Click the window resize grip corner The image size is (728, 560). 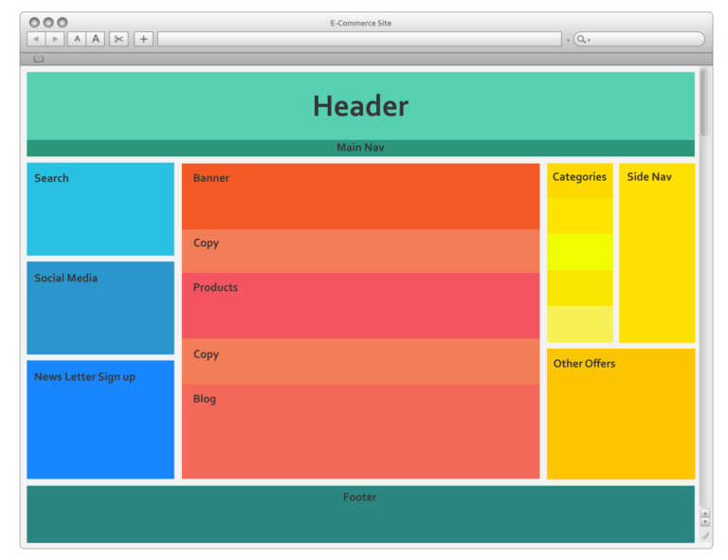705,536
